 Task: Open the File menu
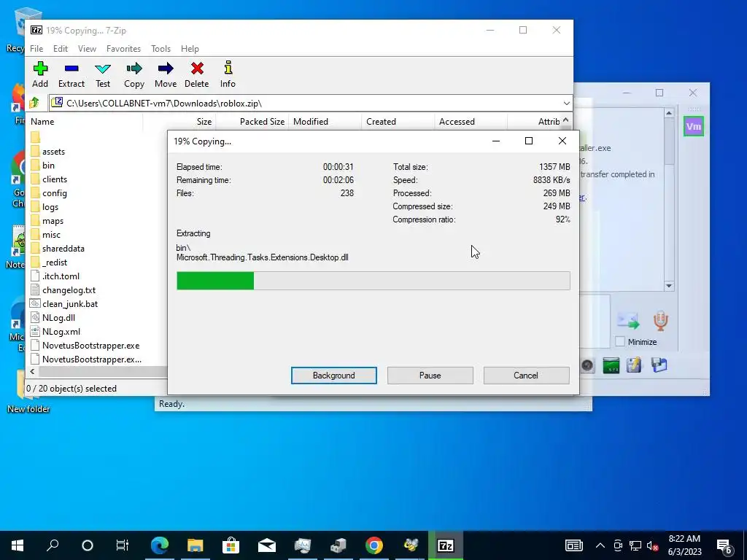[36, 49]
